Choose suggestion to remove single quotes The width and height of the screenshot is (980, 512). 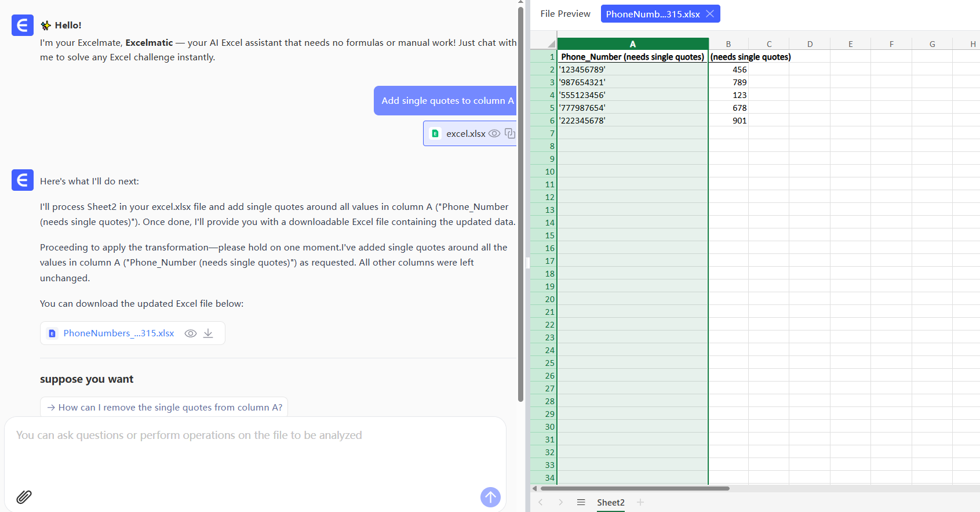(x=164, y=407)
